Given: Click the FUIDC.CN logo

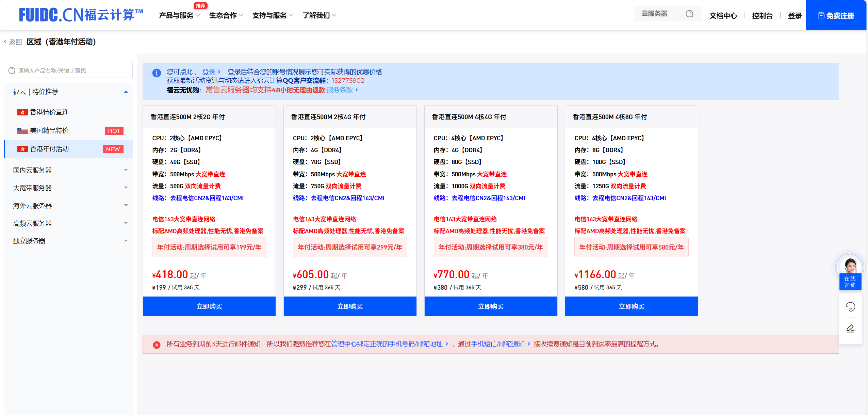Looking at the screenshot, I should click(81, 15).
